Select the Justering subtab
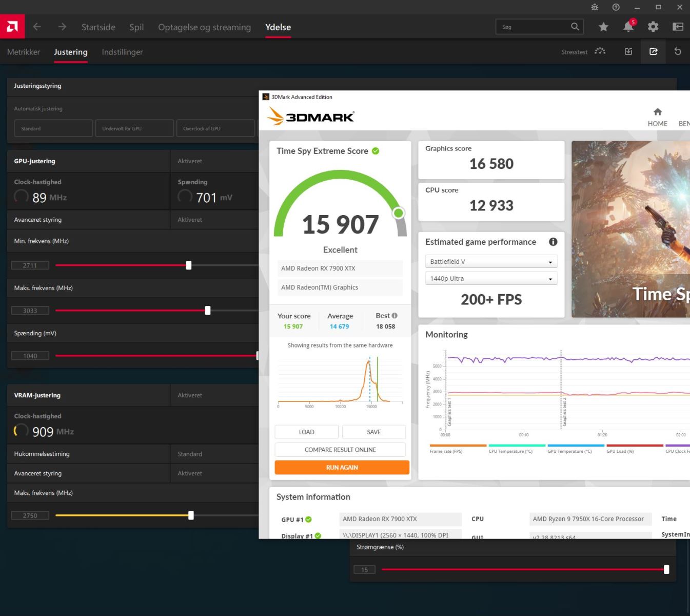The width and height of the screenshot is (690, 616). 71,52
